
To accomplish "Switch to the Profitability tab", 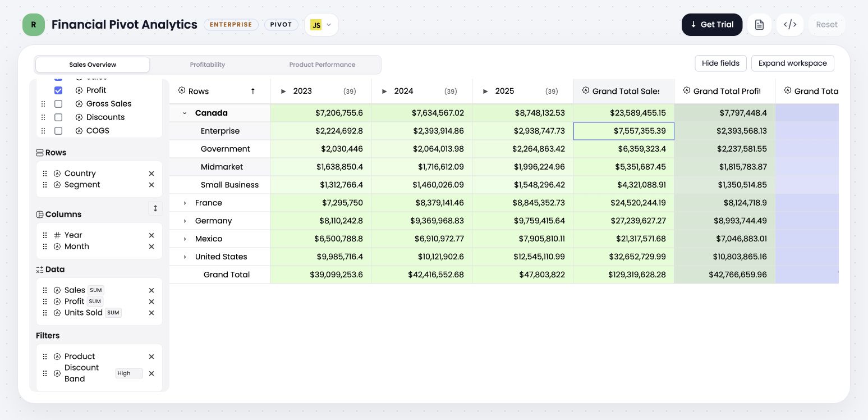I will [208, 65].
